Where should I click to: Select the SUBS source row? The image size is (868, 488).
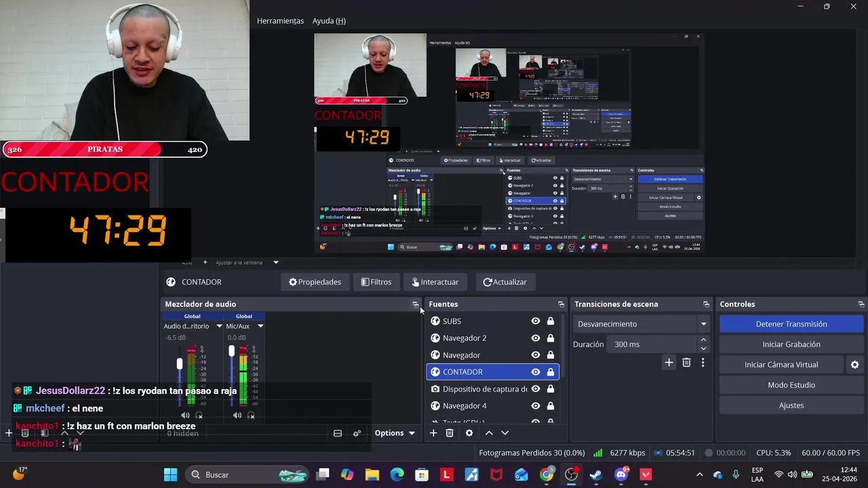492,321
